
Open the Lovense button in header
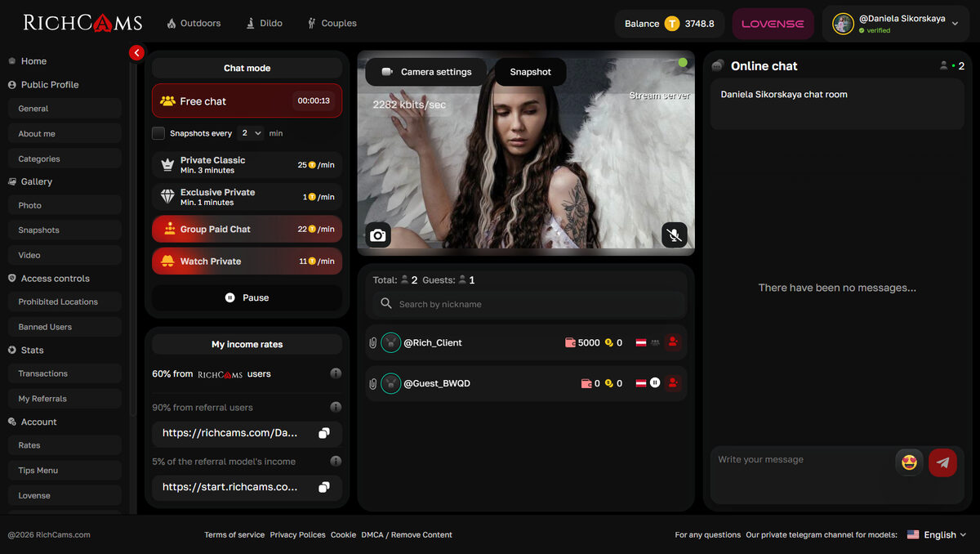click(x=773, y=24)
